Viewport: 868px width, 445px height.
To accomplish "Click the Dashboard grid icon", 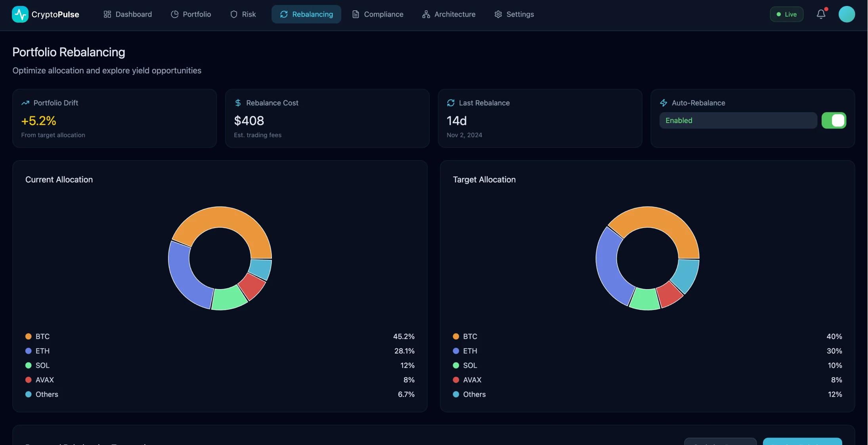I will coord(108,14).
